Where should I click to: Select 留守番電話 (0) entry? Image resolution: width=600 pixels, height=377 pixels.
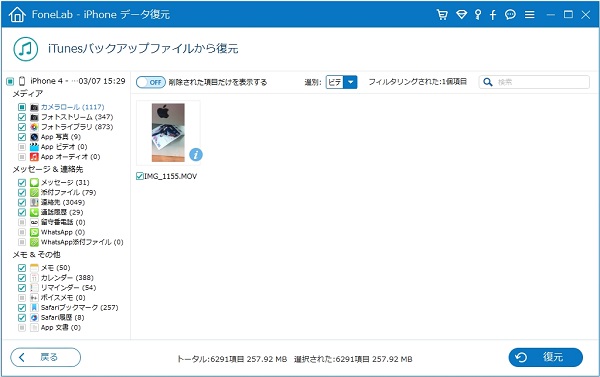pos(63,222)
